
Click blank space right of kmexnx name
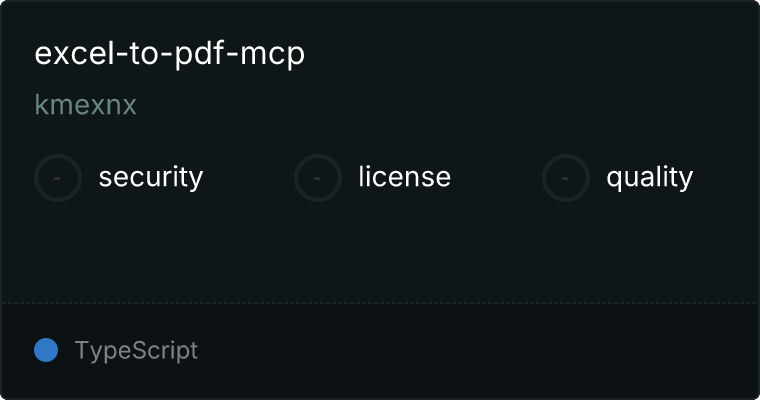click(x=446, y=105)
